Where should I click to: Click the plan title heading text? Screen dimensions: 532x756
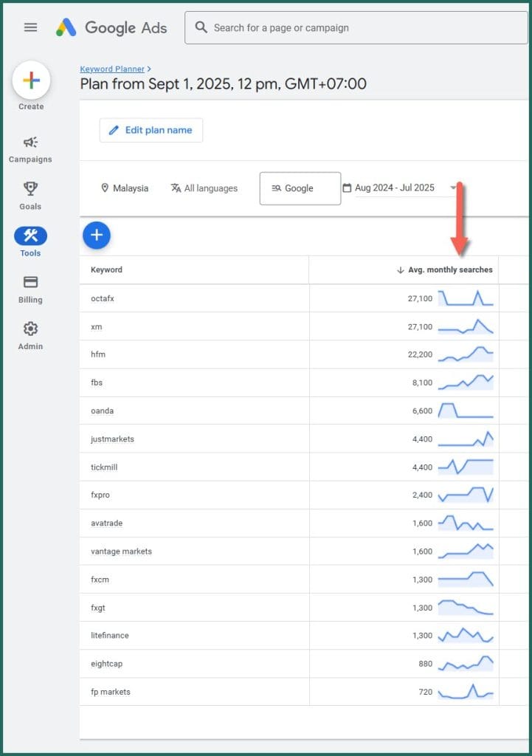pyautogui.click(x=223, y=84)
